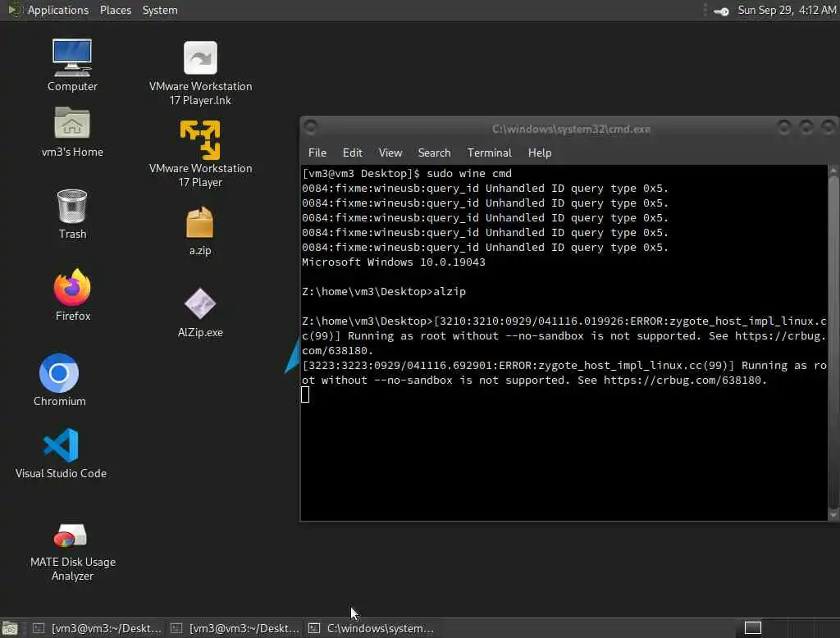Screen dimensions: 840x638
Task: Select VMware Workstation 17 Player.lnk shortcut
Action: click(x=200, y=73)
